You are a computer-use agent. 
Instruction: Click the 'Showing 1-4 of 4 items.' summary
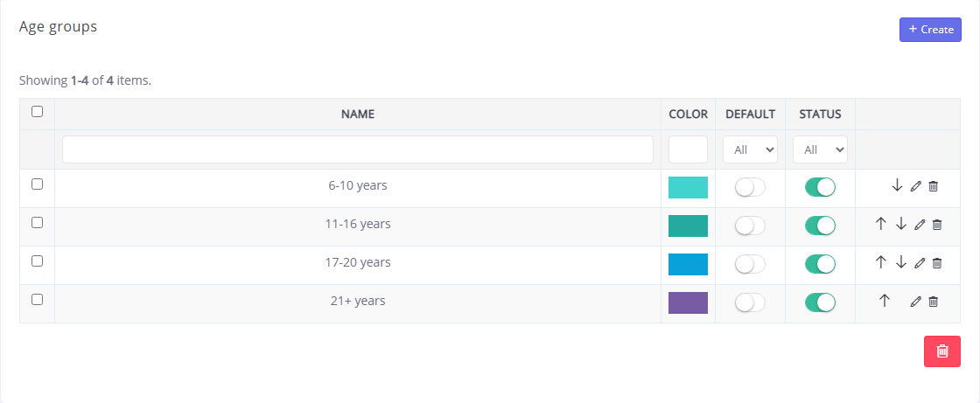tap(85, 80)
